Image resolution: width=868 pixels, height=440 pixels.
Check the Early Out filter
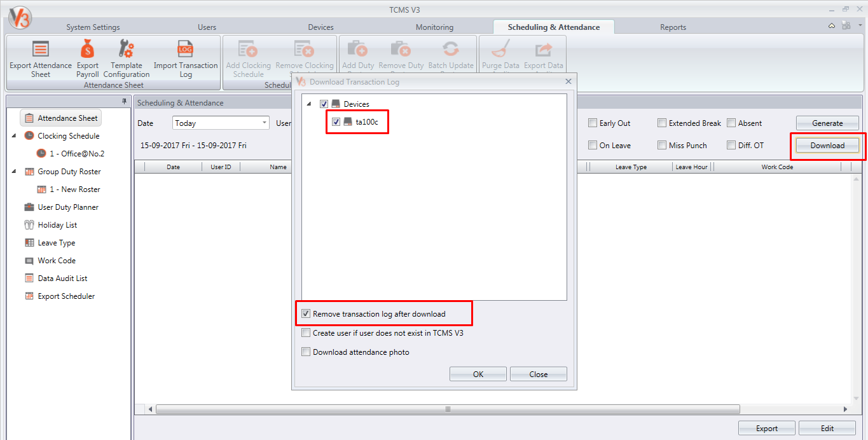[x=593, y=123]
